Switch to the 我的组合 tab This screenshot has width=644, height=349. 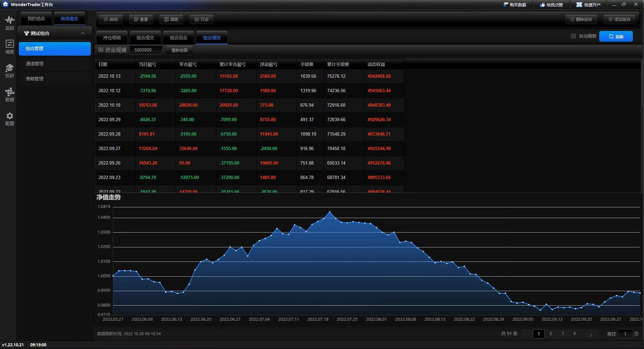(36, 18)
